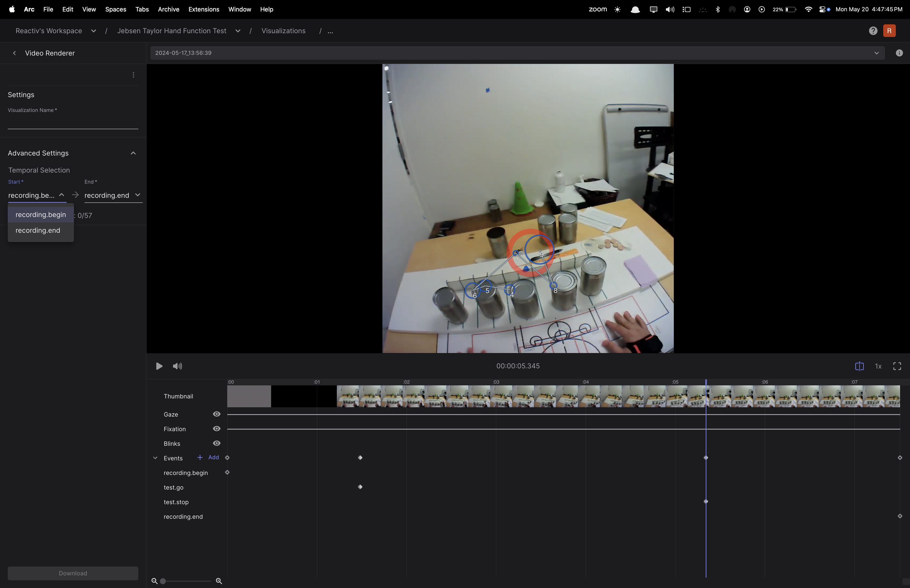Screen dimensions: 910x588
Task: Enter fullscreen video mode
Action: coord(897,366)
